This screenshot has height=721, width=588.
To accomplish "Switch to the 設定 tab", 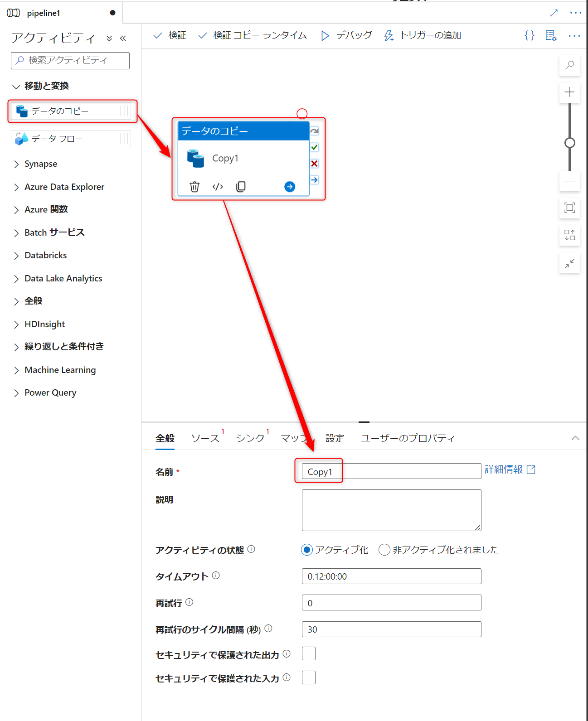I will (x=335, y=438).
